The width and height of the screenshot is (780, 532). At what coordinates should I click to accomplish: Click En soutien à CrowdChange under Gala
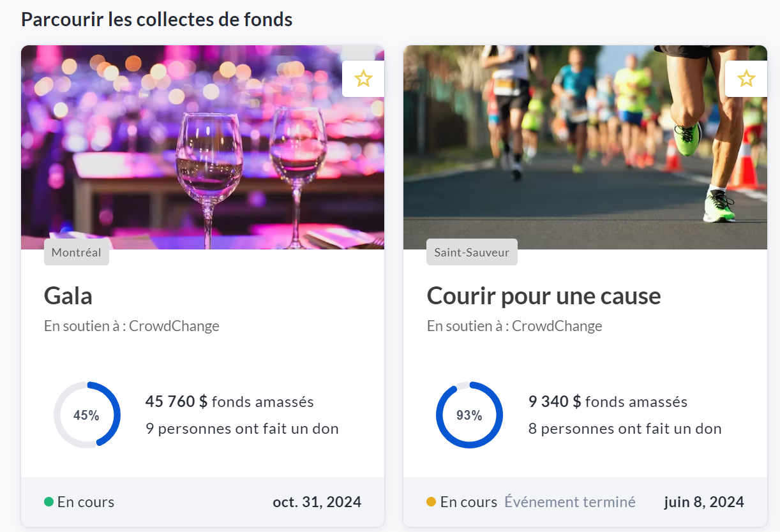pyautogui.click(x=131, y=326)
